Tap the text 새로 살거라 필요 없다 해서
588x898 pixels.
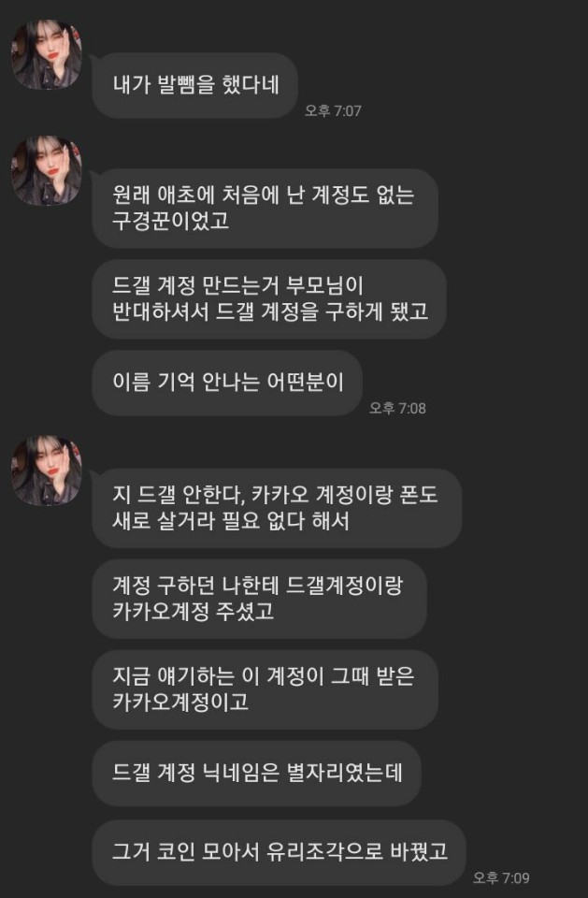coord(231,521)
